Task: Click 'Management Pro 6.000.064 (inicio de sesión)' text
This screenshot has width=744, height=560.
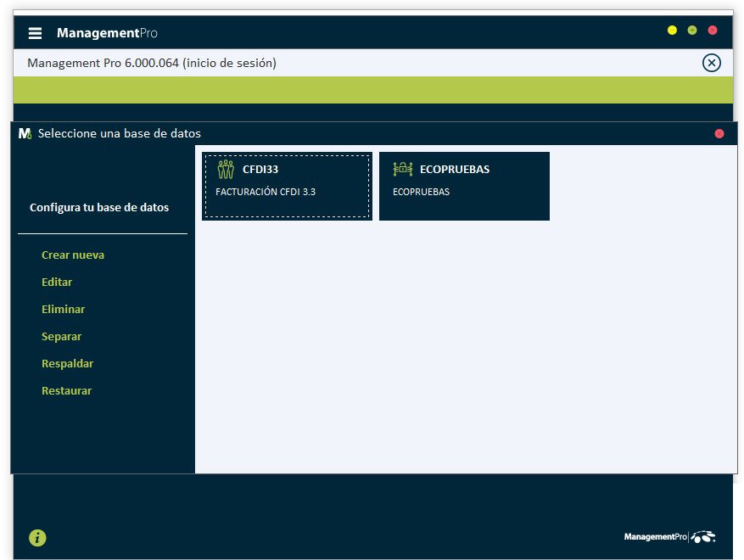Action: [x=152, y=63]
